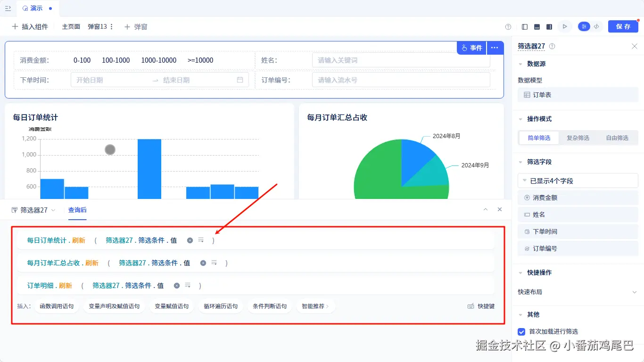This screenshot has width=644, height=362.
Task: Switch to visual settings mode icon
Action: pyautogui.click(x=584, y=27)
